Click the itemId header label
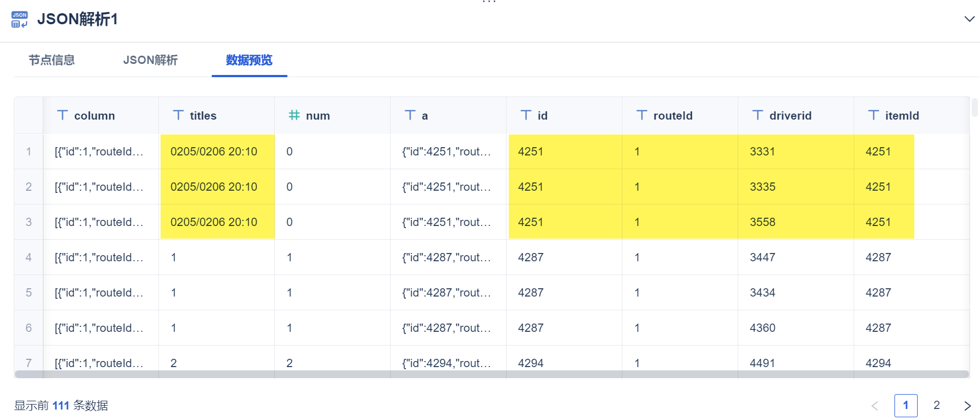Viewport: 980px width, 420px height. click(902, 116)
